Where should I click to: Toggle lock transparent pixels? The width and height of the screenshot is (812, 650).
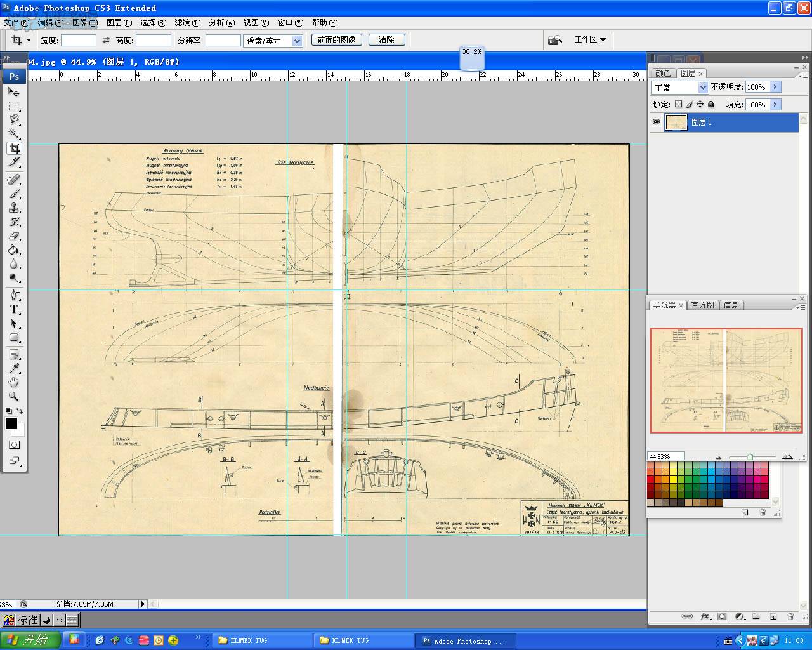[x=678, y=104]
